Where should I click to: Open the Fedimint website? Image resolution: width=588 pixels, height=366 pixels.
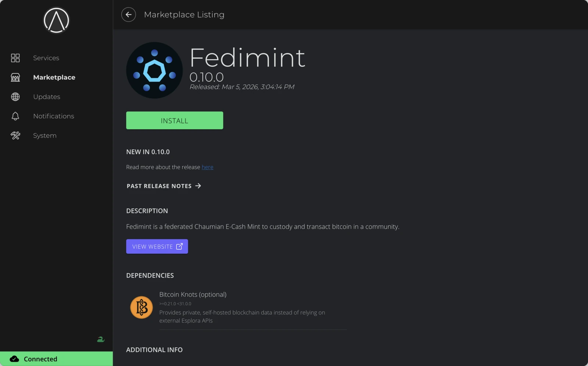pyautogui.click(x=157, y=246)
